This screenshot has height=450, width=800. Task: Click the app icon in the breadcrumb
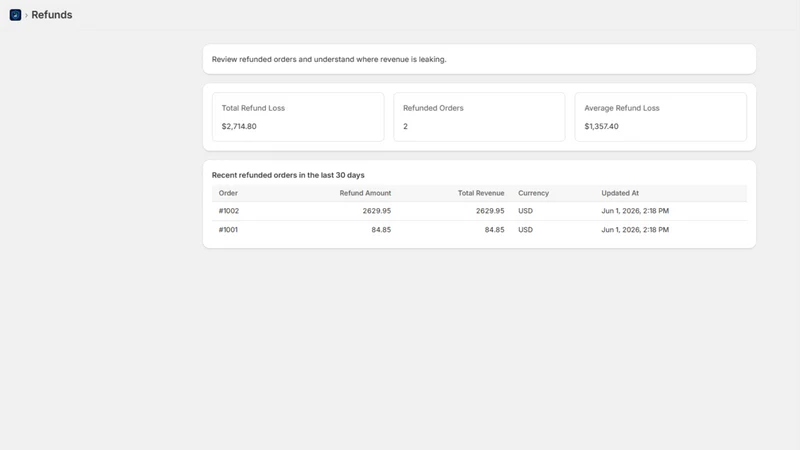(15, 15)
